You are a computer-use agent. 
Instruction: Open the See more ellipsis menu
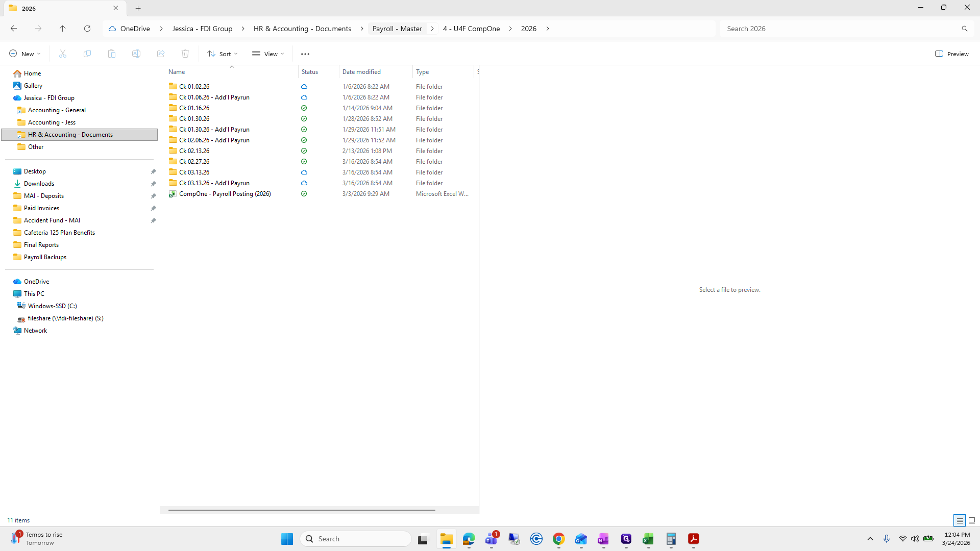(x=305, y=54)
